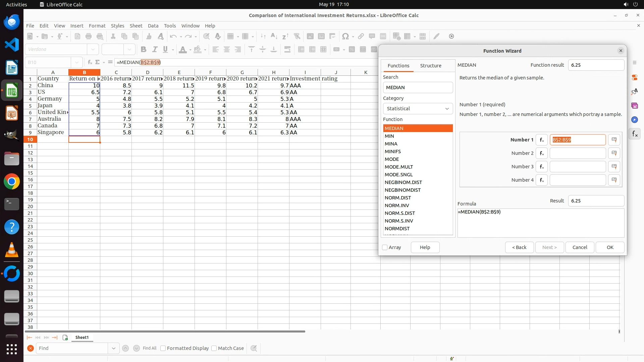Open the nested function button for Number 2
The width and height of the screenshot is (644, 362).
[541, 153]
